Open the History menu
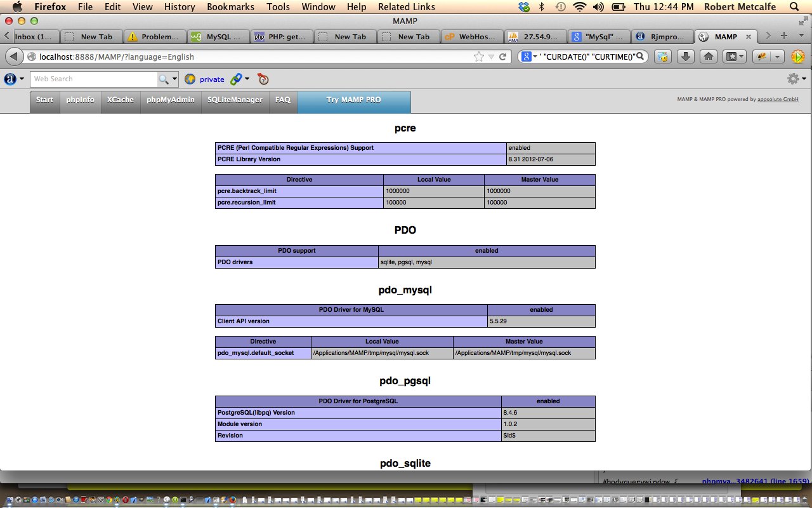 (x=180, y=7)
